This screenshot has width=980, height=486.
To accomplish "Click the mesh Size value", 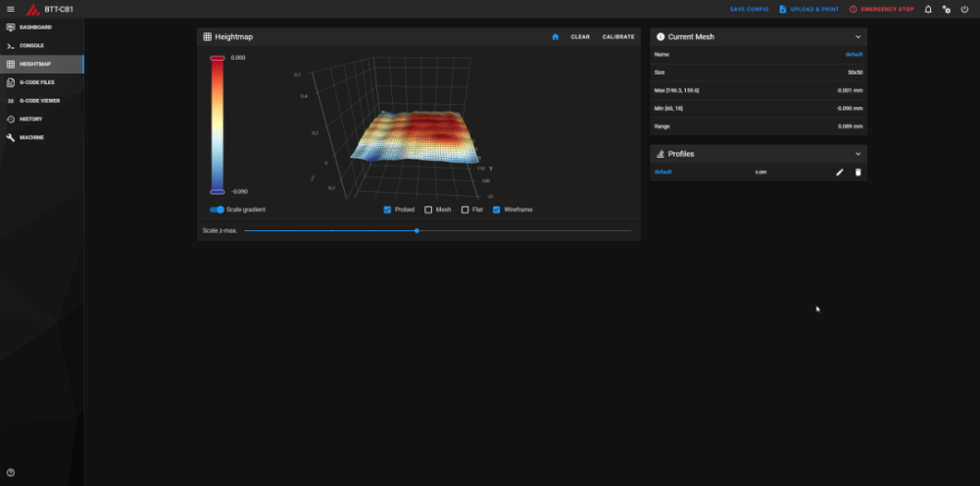I will [855, 73].
